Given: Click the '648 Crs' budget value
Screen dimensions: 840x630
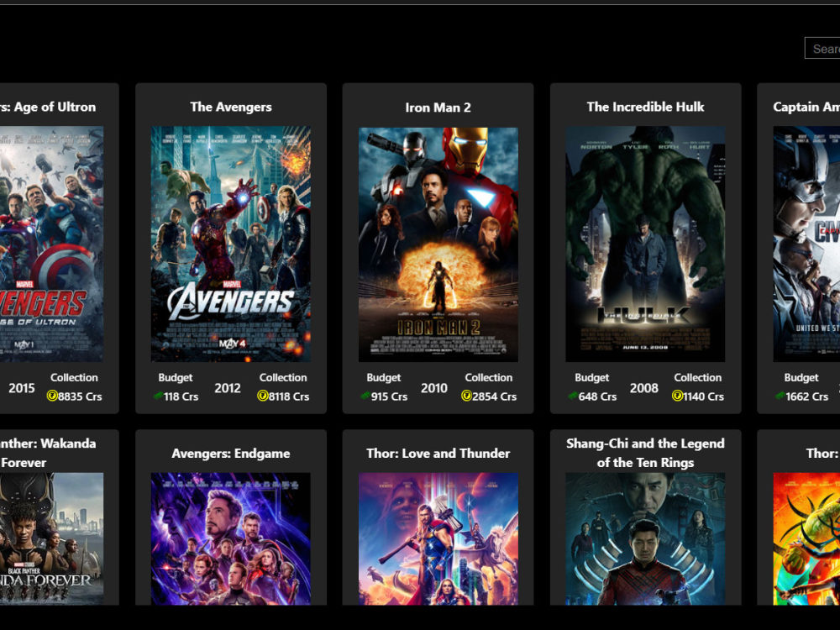Looking at the screenshot, I should [x=597, y=396].
